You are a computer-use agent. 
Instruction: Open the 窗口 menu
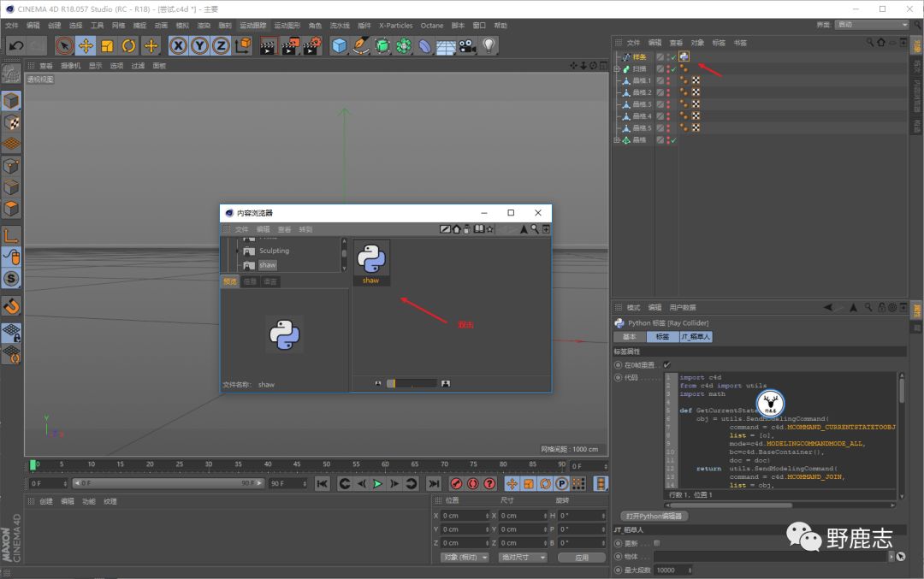480,26
